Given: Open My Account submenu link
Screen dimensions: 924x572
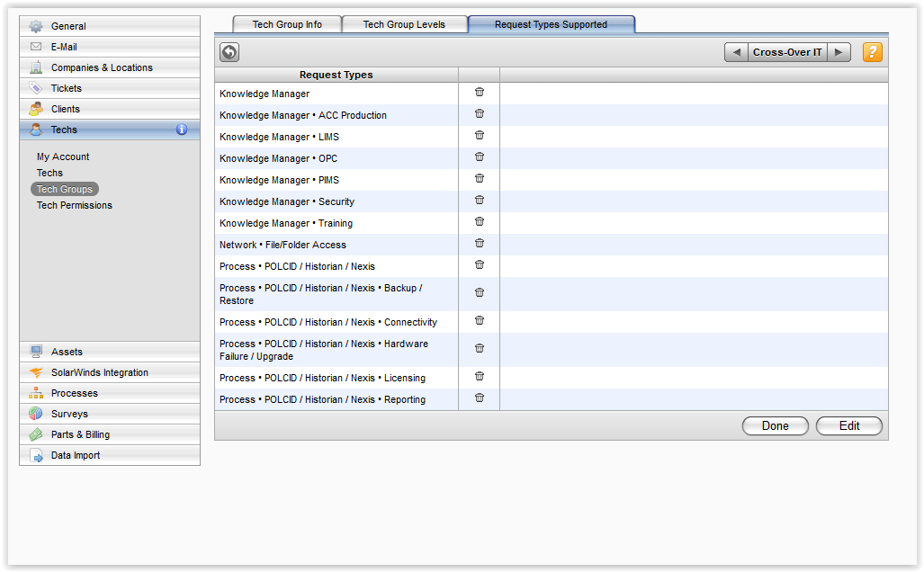Looking at the screenshot, I should (x=63, y=156).
